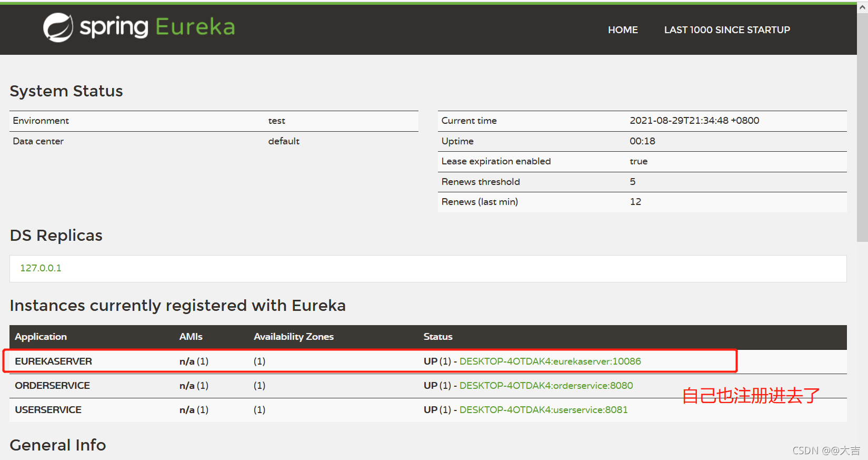
Task: Select the Data center label
Action: (x=38, y=141)
